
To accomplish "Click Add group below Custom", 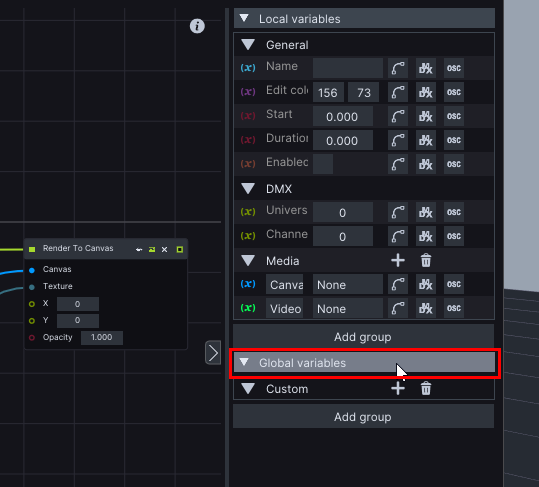I will tap(364, 417).
